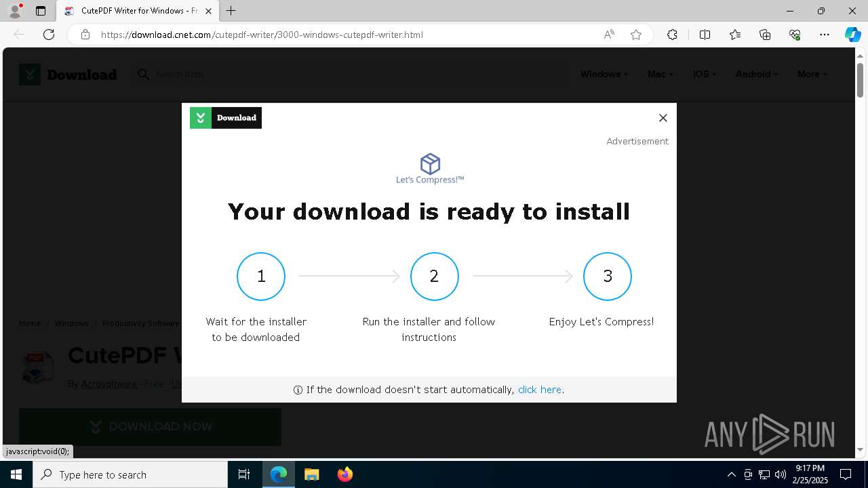Focus the address bar URL
The height and width of the screenshot is (488, 868).
pyautogui.click(x=262, y=35)
